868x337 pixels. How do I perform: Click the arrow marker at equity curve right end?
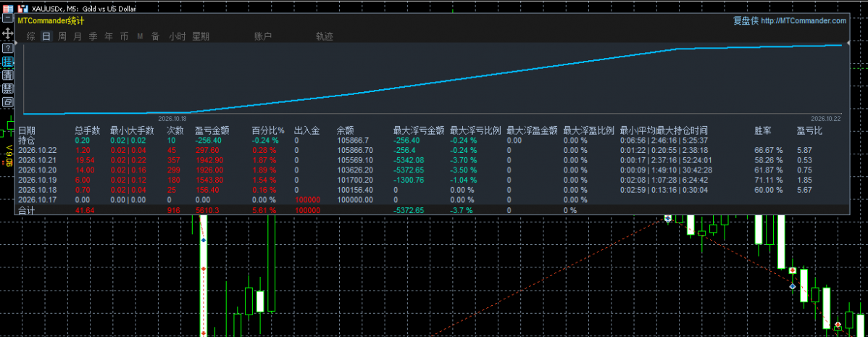[848, 43]
